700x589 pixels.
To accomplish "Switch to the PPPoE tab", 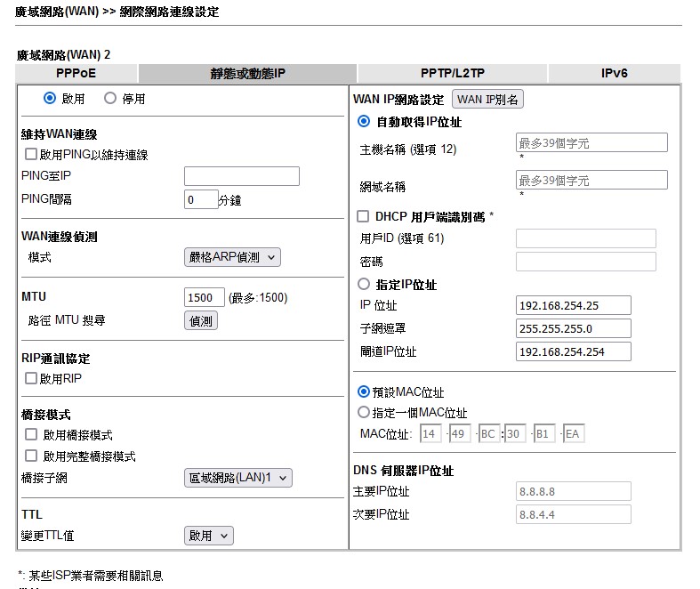I will (76, 73).
